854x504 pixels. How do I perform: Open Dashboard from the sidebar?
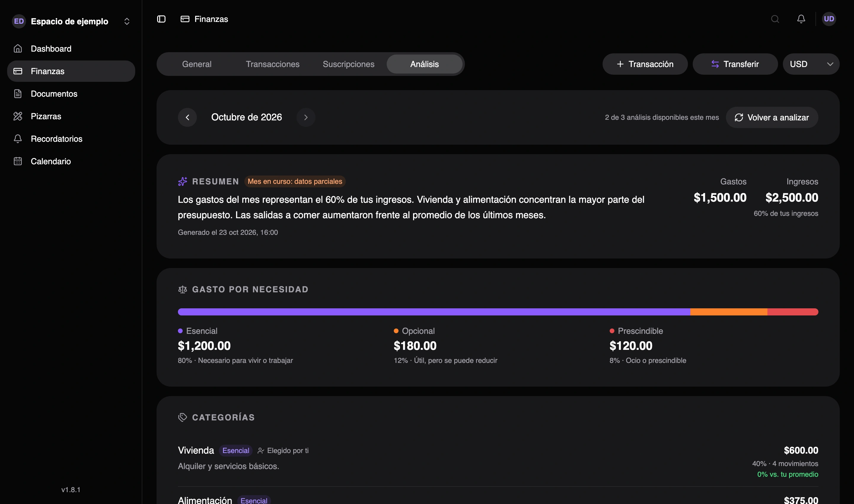71,49
